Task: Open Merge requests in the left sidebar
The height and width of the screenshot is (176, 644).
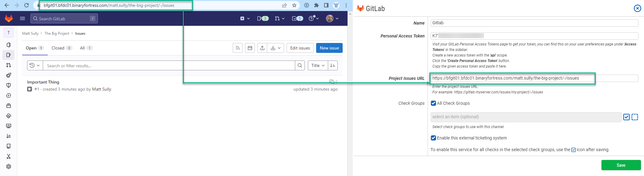Action: [9, 65]
